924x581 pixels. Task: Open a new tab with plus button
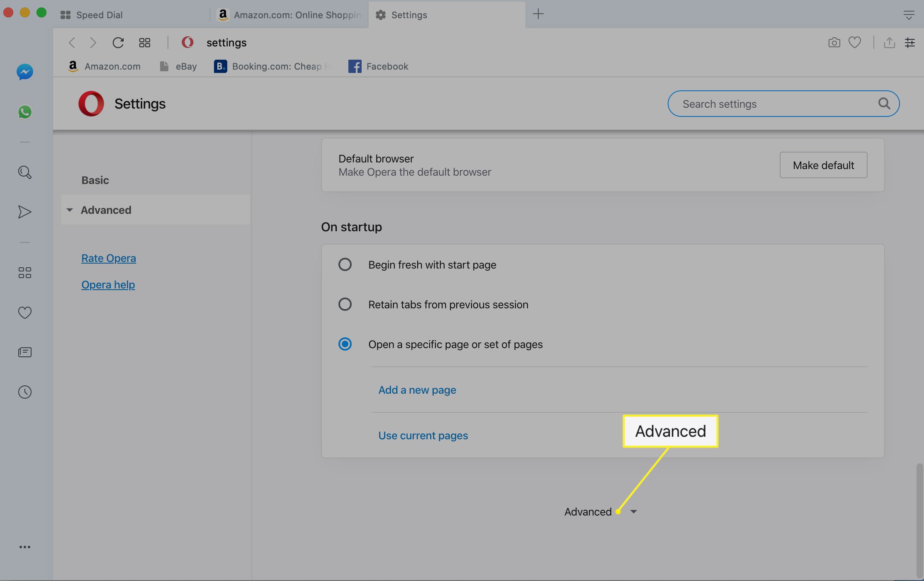538,14
